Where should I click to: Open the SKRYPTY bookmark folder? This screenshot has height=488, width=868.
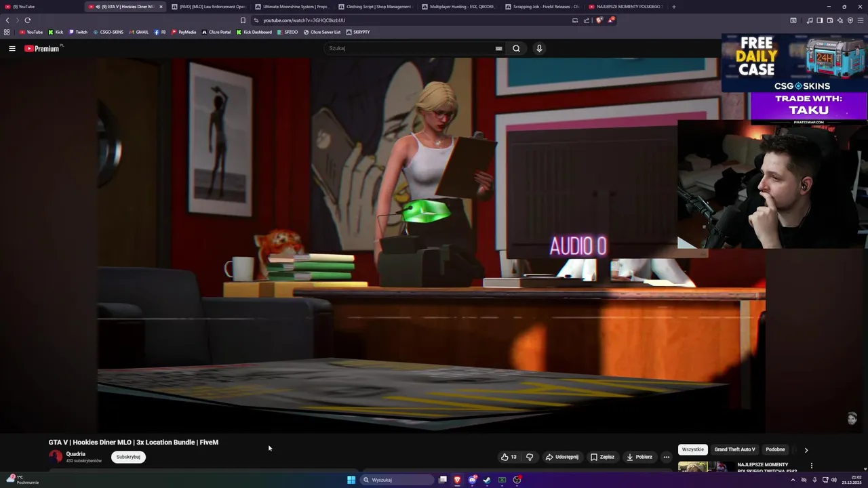358,32
